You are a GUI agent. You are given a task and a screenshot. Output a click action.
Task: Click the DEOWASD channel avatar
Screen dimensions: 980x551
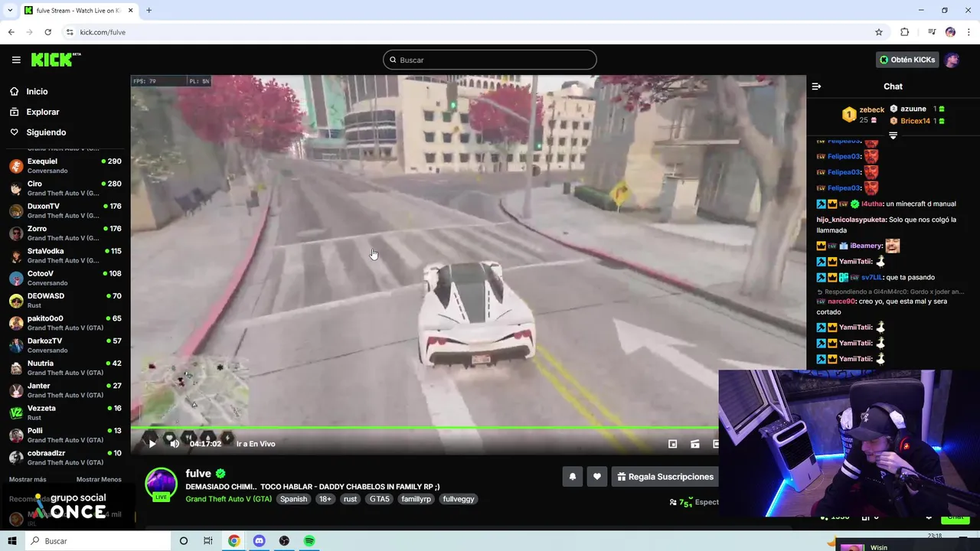[x=16, y=301]
